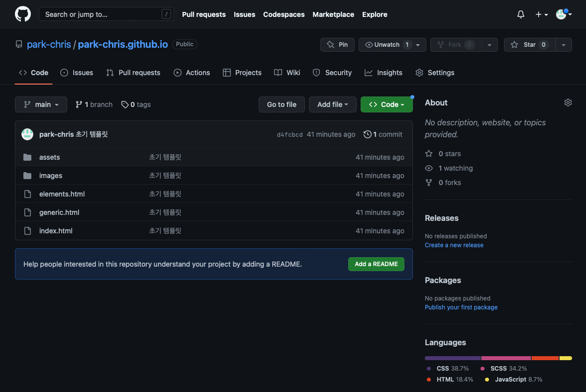Screen dimensions: 586x392
Task: Click the elements.html file icon
Action: coord(27,194)
